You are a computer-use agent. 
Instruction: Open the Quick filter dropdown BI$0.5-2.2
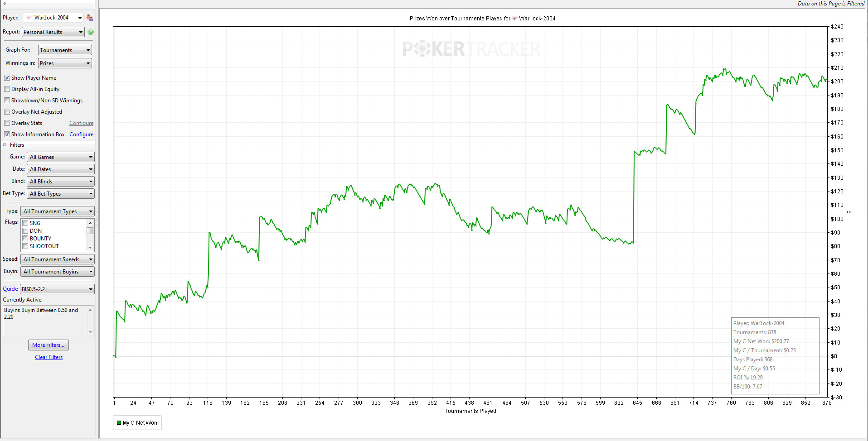coord(58,289)
